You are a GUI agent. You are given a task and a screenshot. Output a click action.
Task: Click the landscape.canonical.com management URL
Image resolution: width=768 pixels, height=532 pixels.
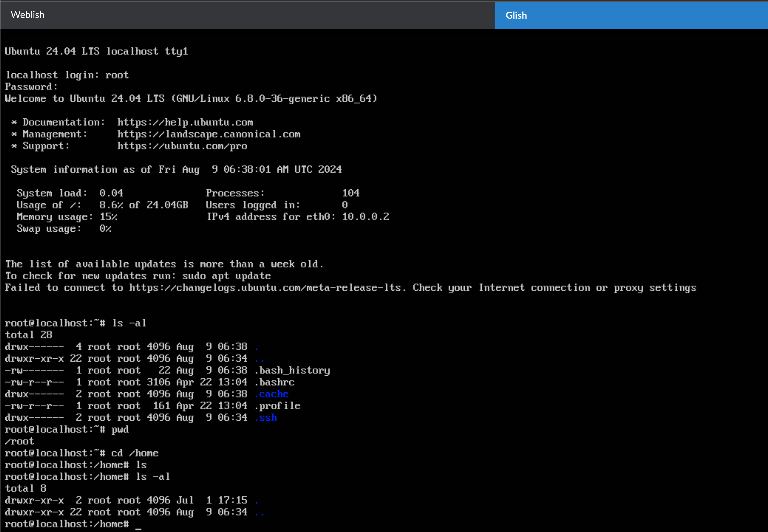pos(209,134)
